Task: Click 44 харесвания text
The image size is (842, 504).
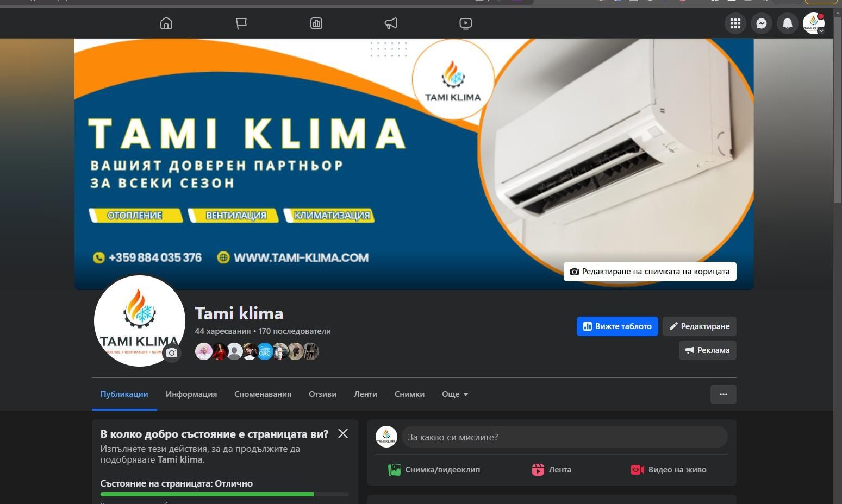Action: pyautogui.click(x=223, y=331)
